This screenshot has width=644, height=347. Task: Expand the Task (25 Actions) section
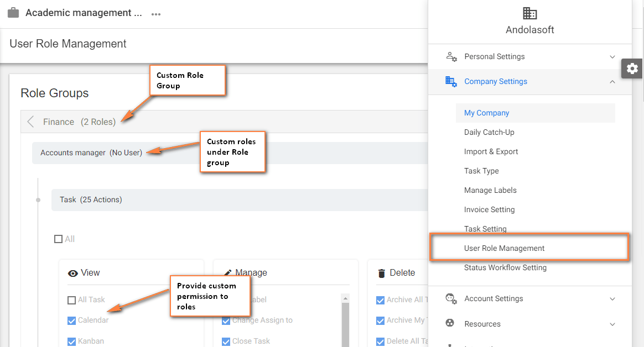(x=240, y=200)
